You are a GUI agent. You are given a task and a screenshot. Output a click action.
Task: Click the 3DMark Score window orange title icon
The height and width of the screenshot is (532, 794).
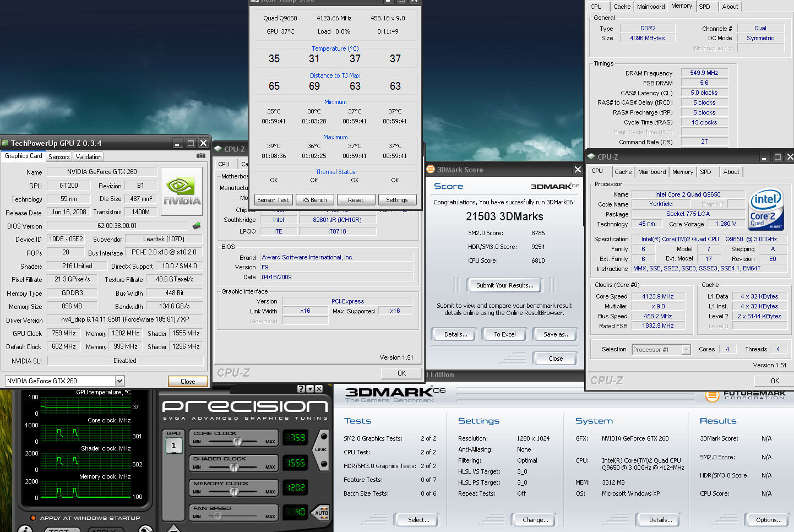pyautogui.click(x=431, y=170)
